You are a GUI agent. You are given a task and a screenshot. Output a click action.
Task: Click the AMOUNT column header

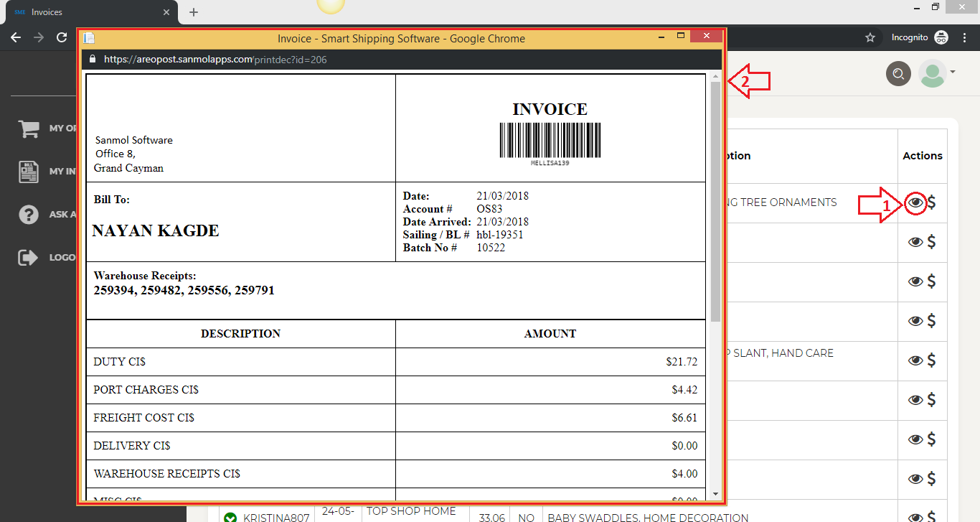(x=550, y=334)
